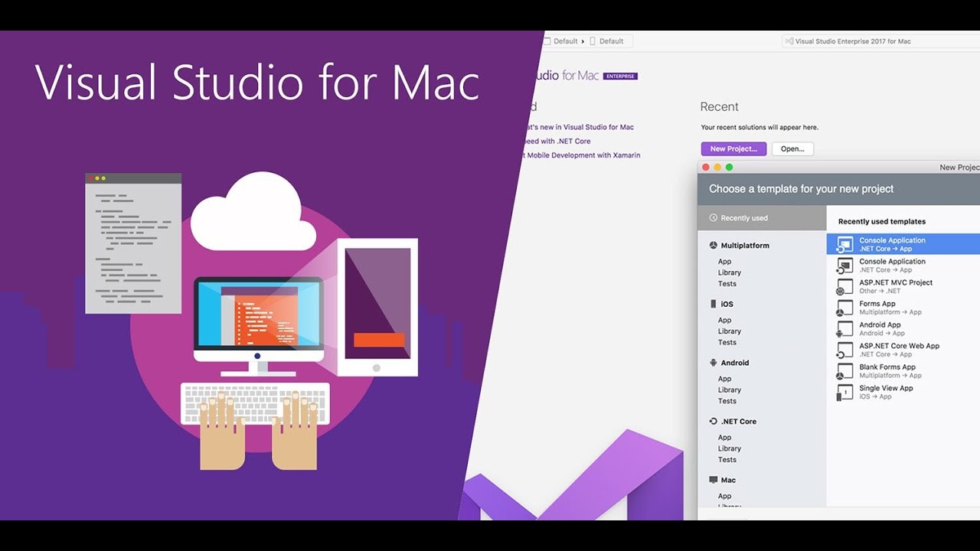Choose App under iOS
980x551 pixels.
(x=724, y=321)
